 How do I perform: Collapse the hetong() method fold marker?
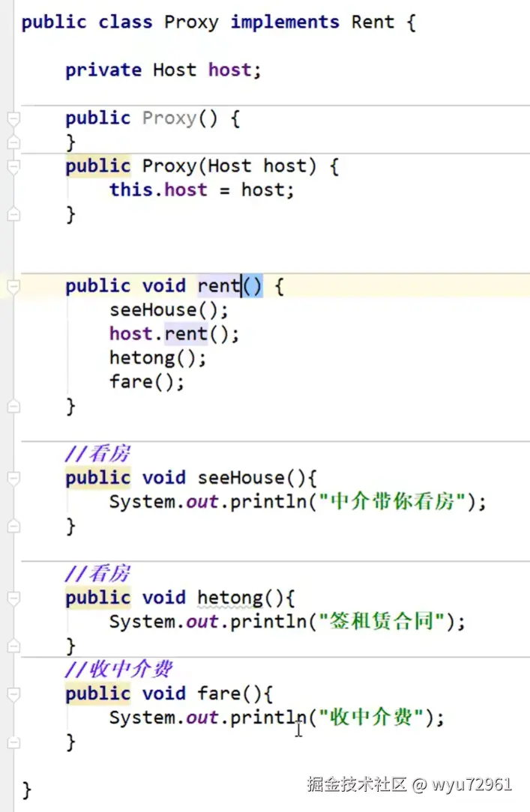click(13, 598)
